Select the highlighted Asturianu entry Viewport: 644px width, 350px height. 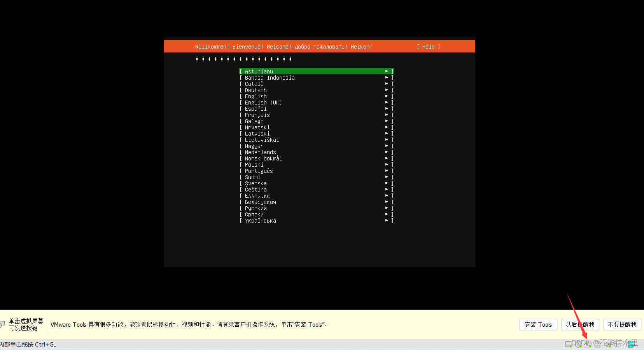tap(259, 71)
